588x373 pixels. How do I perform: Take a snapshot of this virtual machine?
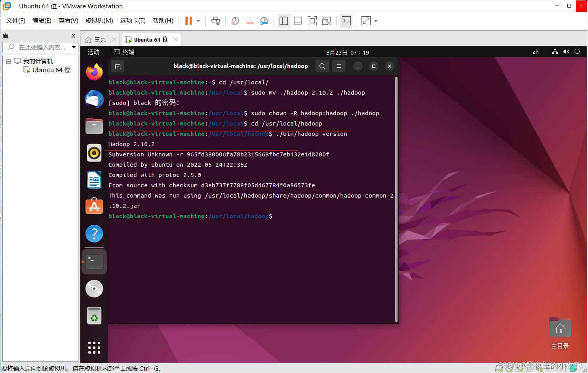tap(235, 21)
